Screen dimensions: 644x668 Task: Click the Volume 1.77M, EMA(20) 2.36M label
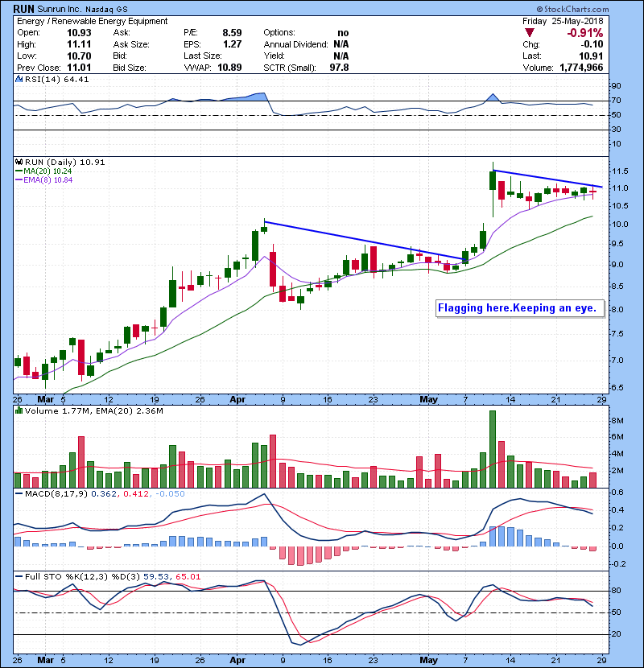pyautogui.click(x=93, y=411)
